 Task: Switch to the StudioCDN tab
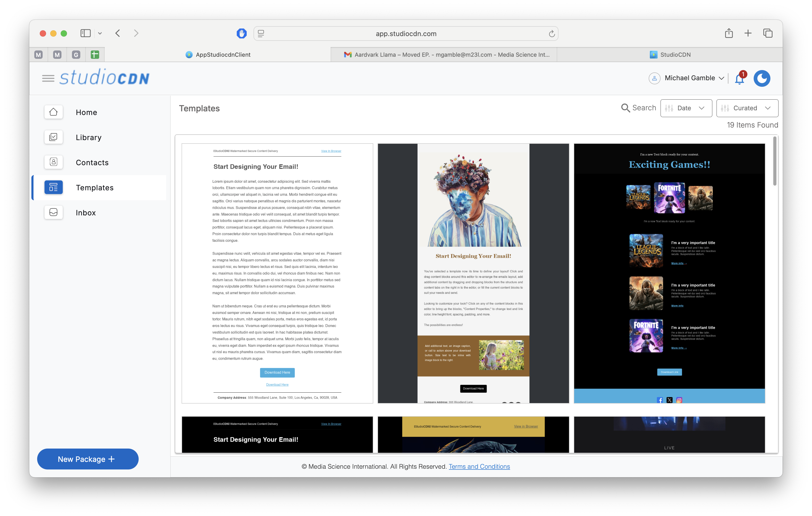(670, 55)
